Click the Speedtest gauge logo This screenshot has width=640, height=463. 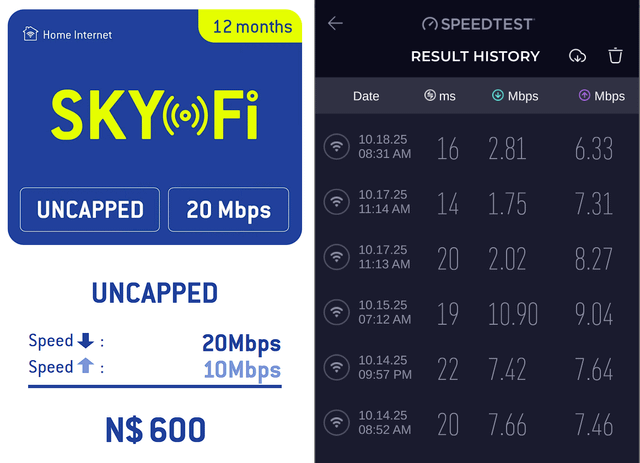pos(430,23)
